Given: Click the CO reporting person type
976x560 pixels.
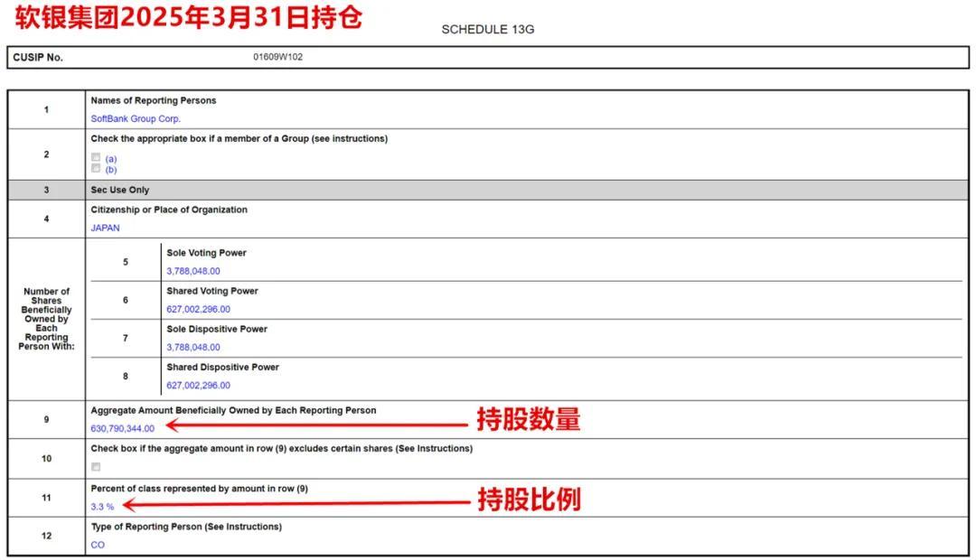Looking at the screenshot, I should point(98,545).
